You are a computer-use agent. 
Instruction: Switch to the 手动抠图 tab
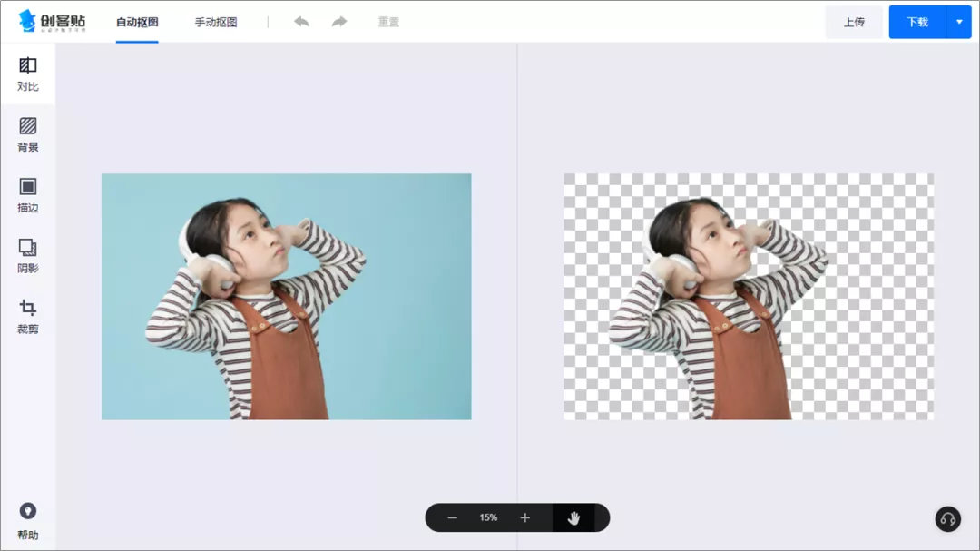[216, 22]
